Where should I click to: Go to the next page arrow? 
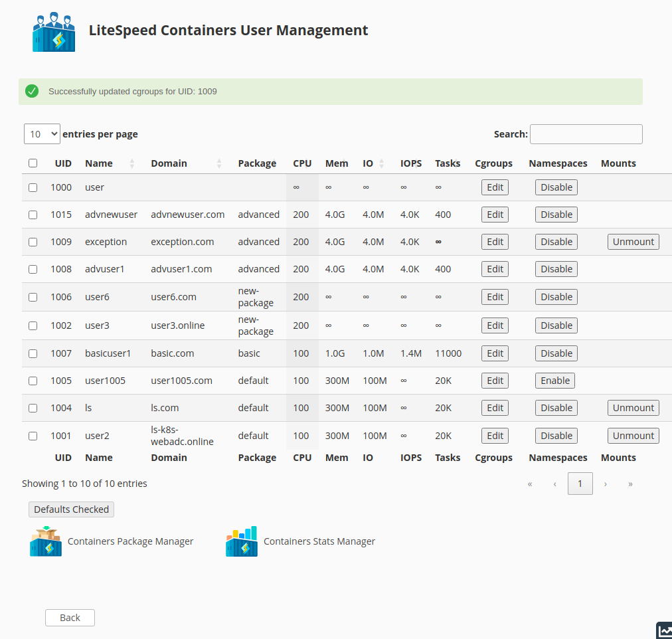pos(606,484)
